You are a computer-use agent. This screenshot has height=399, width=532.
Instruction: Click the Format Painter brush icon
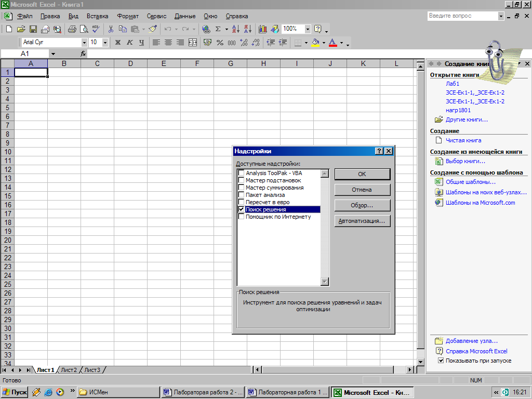click(153, 29)
